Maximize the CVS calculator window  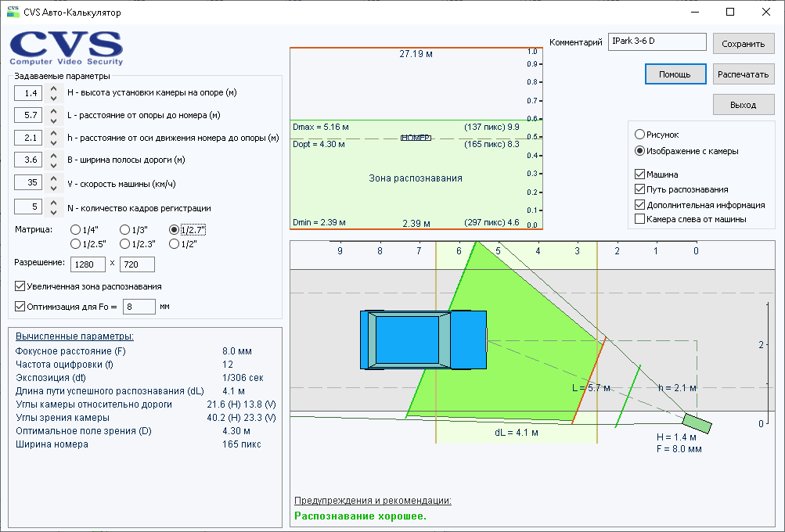[x=730, y=12]
